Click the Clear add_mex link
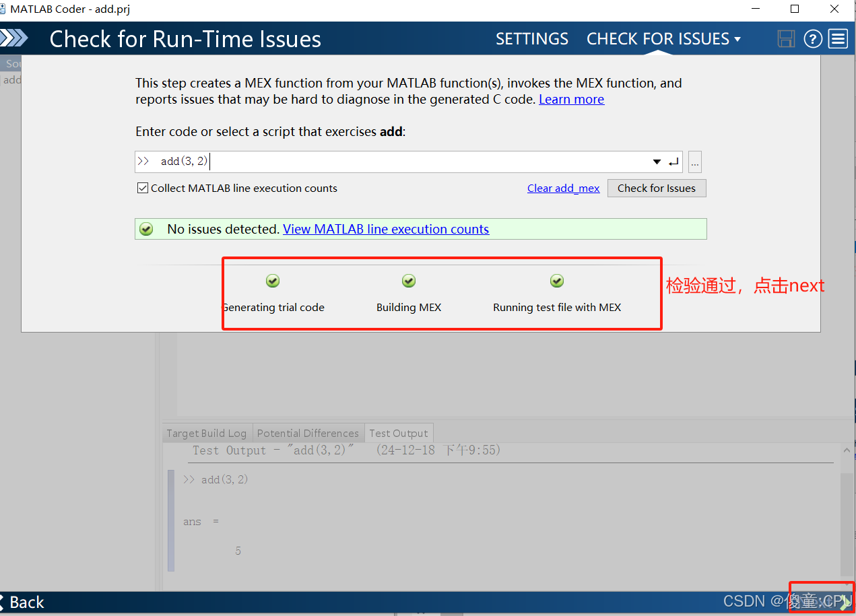This screenshot has height=616, width=856. pyautogui.click(x=563, y=189)
